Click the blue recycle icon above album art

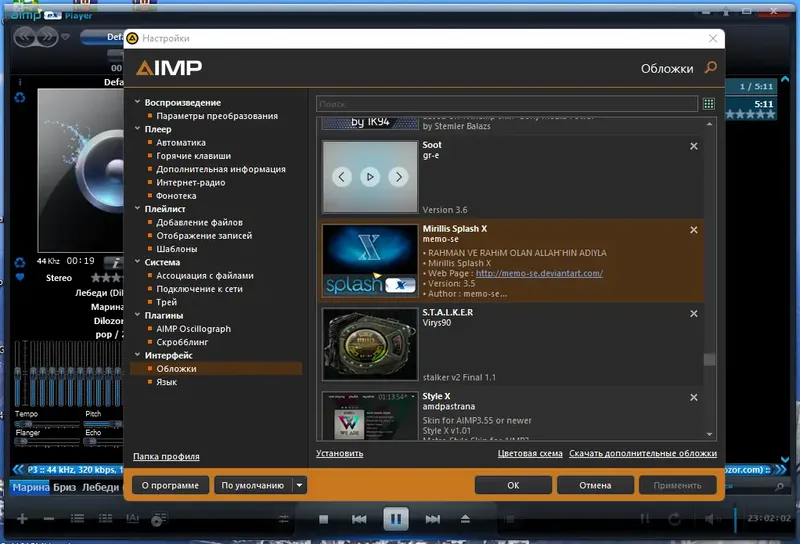(20, 97)
